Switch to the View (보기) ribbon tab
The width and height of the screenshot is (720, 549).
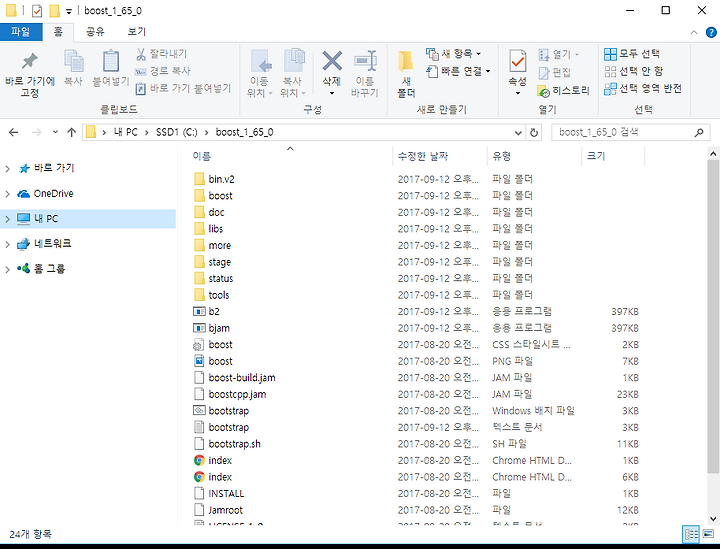(136, 32)
